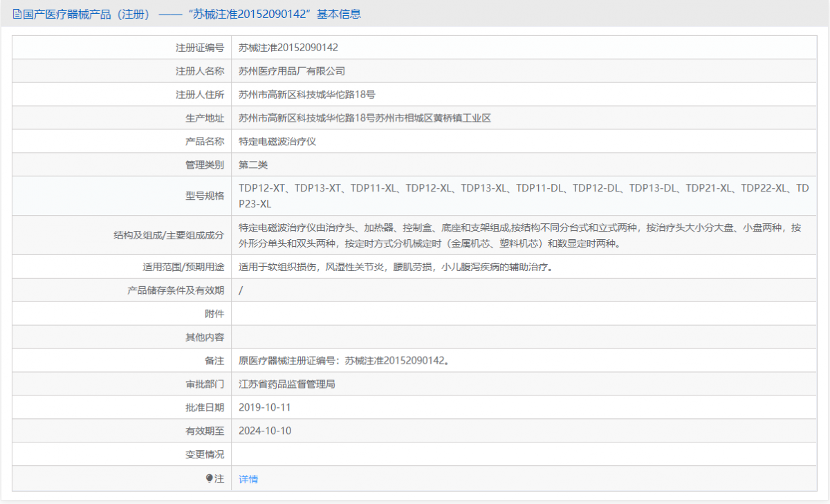Image resolution: width=830 pixels, height=504 pixels.
Task: Click the 结构及组成/主要组成成分 label
Action: [169, 235]
